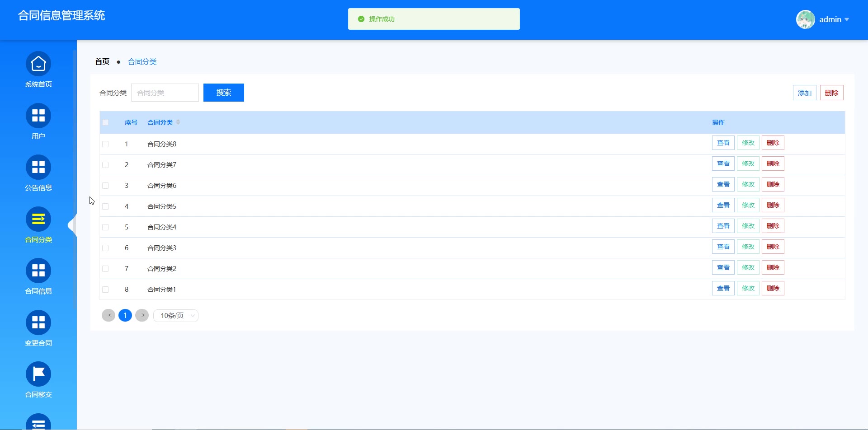Open the 合同信息 sidebar icon
Screen dimensions: 868x430
(38, 271)
